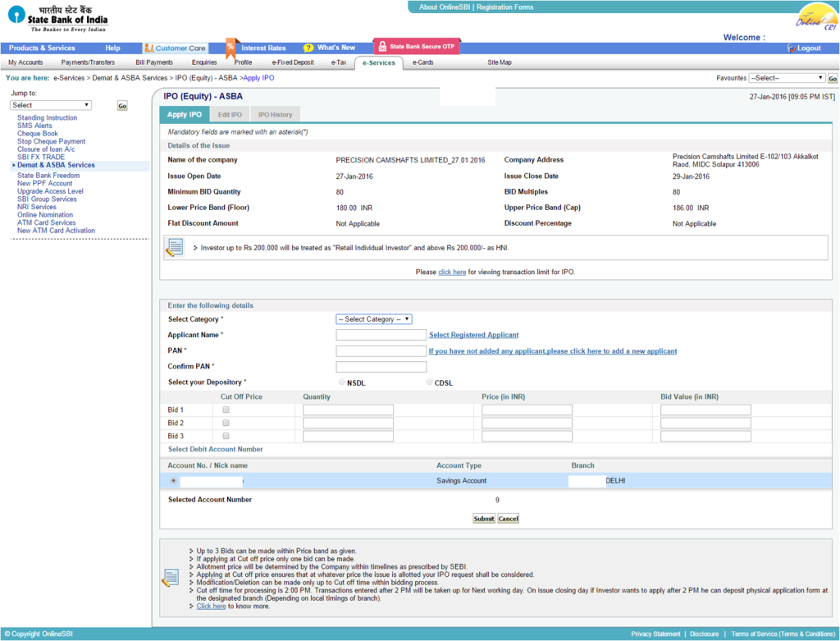The height and width of the screenshot is (641, 840).
Task: Open New PPF Account in the sidebar
Action: coord(44,183)
